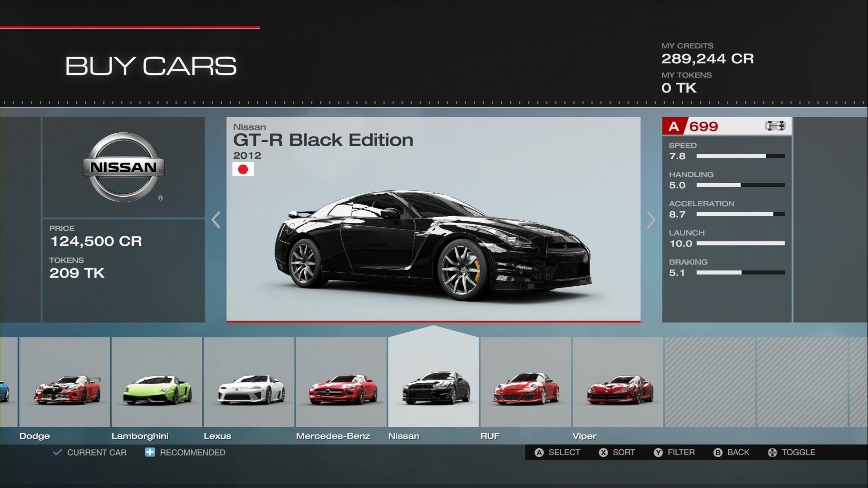868x488 pixels.
Task: Click the 8.7 acceleration value
Action: 677,215
